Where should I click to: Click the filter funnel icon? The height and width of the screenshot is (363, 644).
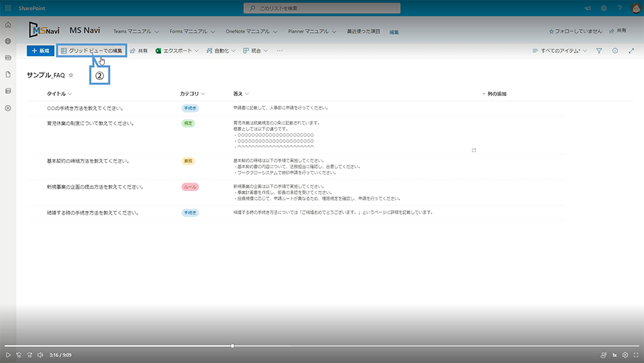coord(599,50)
